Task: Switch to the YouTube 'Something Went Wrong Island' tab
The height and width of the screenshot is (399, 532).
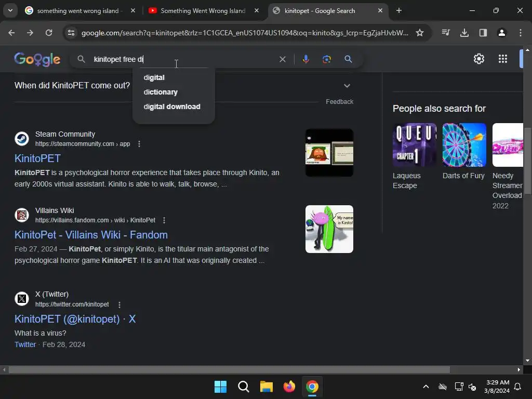Action: point(203,10)
